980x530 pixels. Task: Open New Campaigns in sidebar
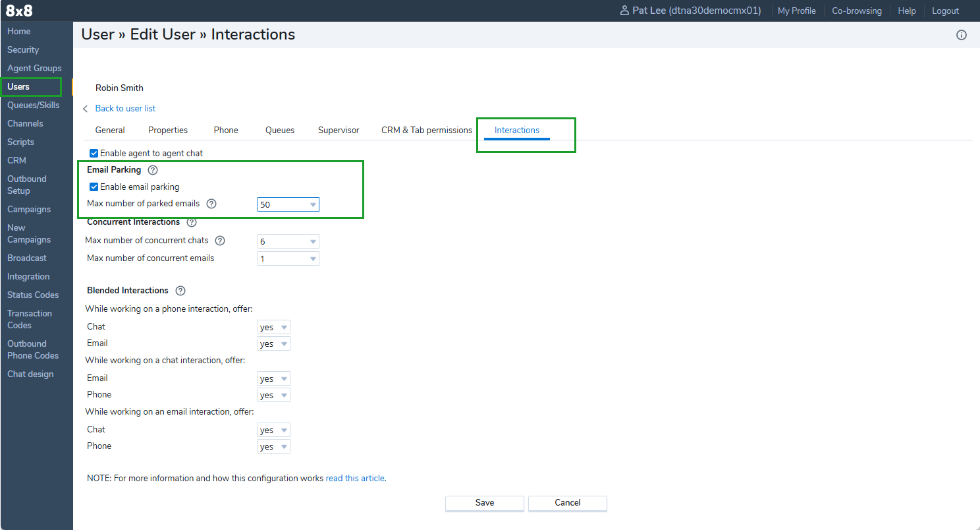pyautogui.click(x=29, y=234)
